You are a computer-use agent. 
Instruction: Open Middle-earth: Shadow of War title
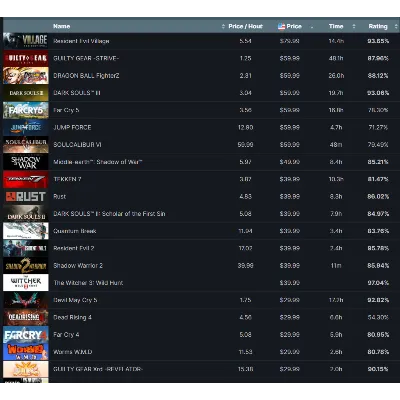pos(98,162)
